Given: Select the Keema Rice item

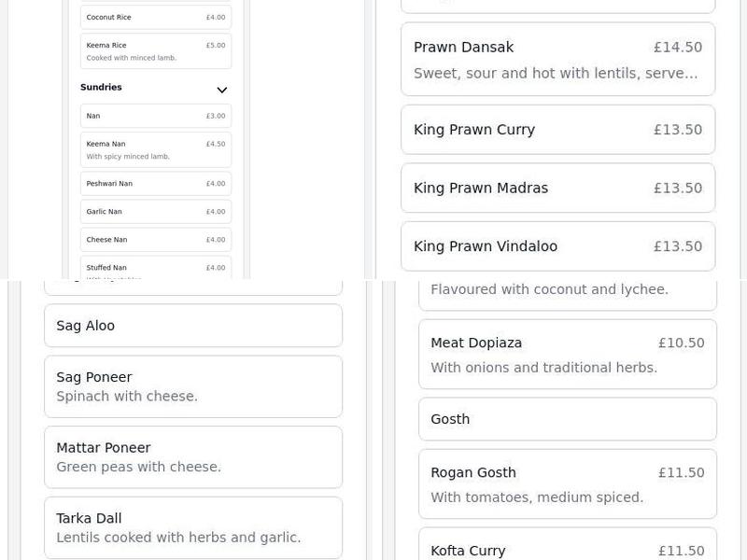Looking at the screenshot, I should (x=156, y=51).
